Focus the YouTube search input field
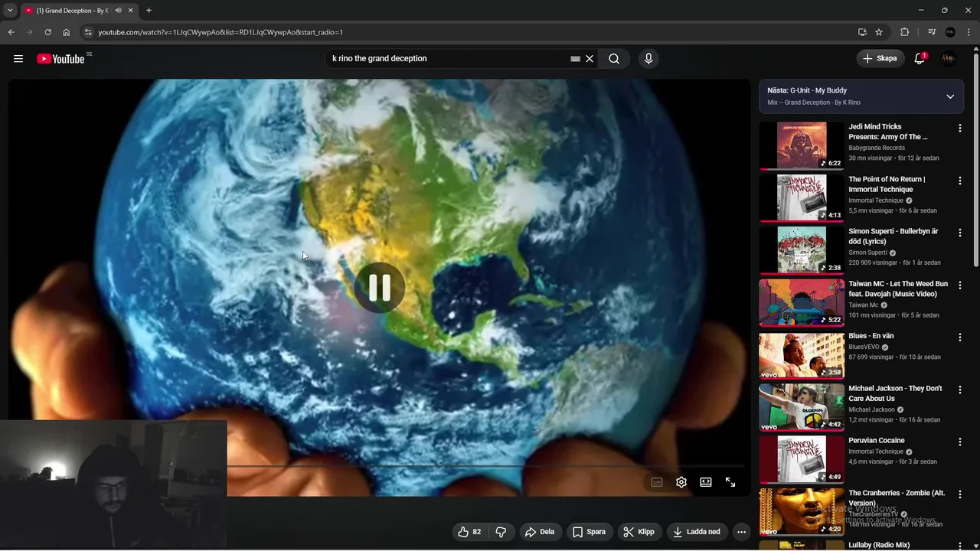Viewport: 980px width, 551px height. tap(448, 59)
